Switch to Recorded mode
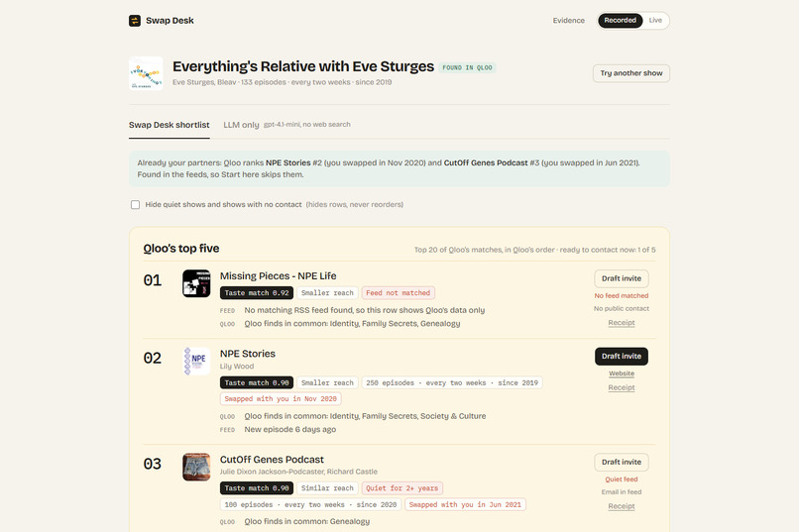The height and width of the screenshot is (532, 799). coord(621,21)
